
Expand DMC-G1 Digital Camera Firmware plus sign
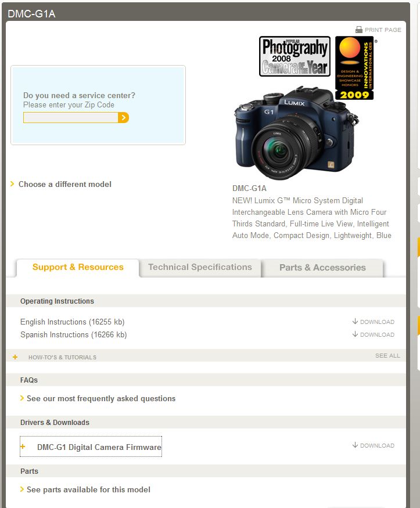pos(23,447)
